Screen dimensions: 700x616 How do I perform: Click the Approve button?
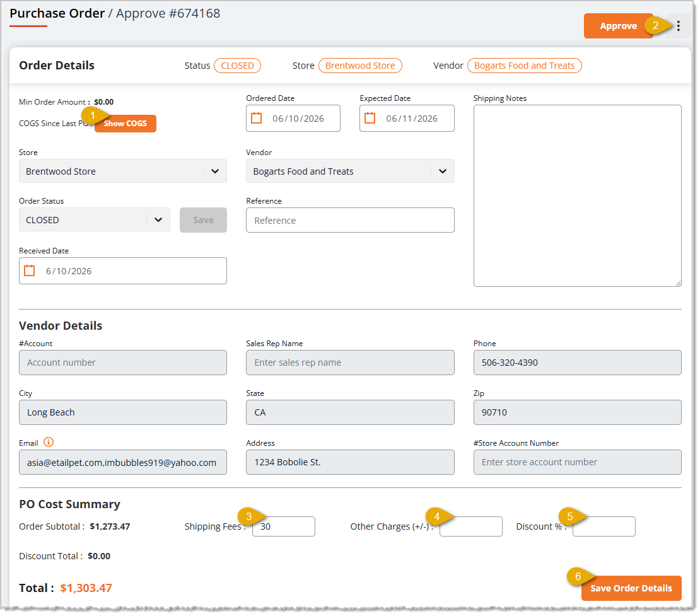[x=618, y=26]
